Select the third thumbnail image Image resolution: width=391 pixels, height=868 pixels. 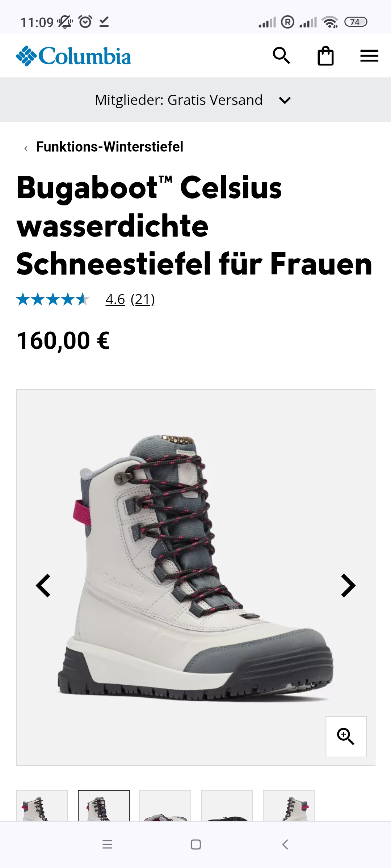(165, 805)
